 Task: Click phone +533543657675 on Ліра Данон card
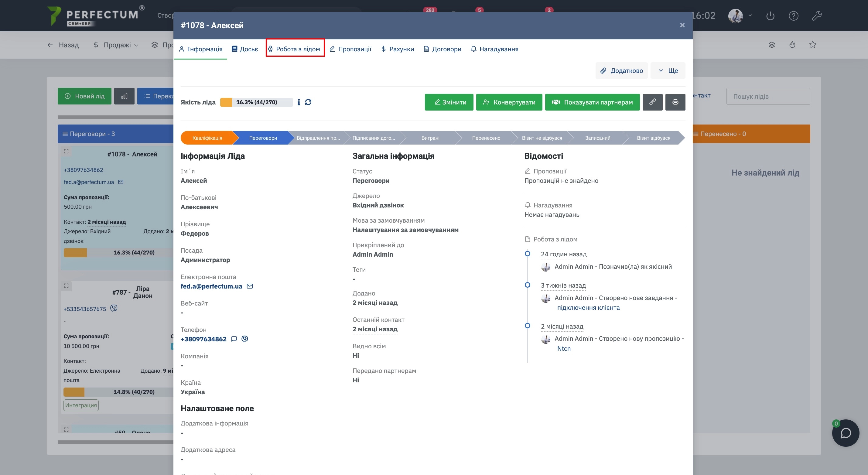coord(84,309)
